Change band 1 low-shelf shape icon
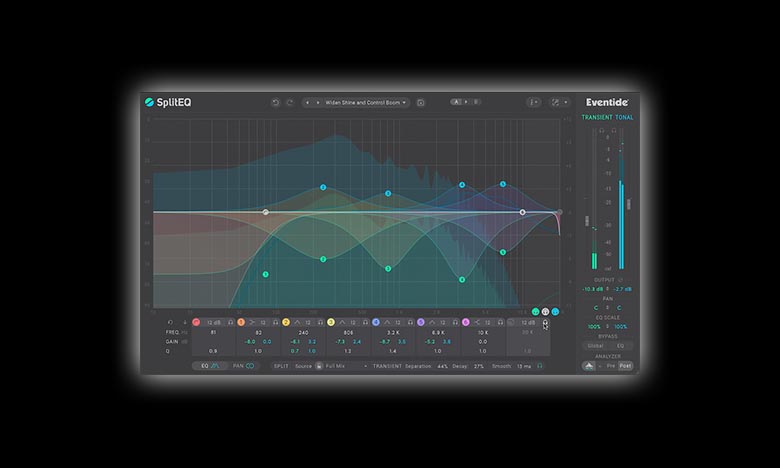 [253, 322]
